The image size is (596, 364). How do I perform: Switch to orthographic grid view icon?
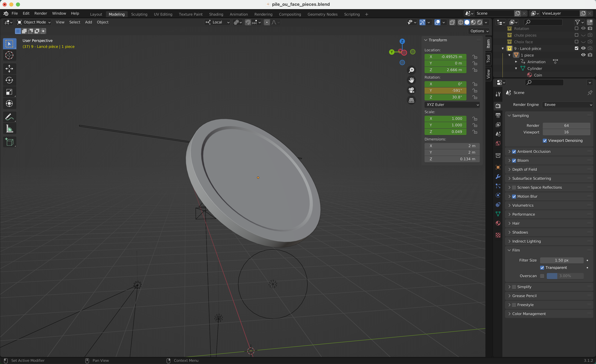(x=411, y=100)
